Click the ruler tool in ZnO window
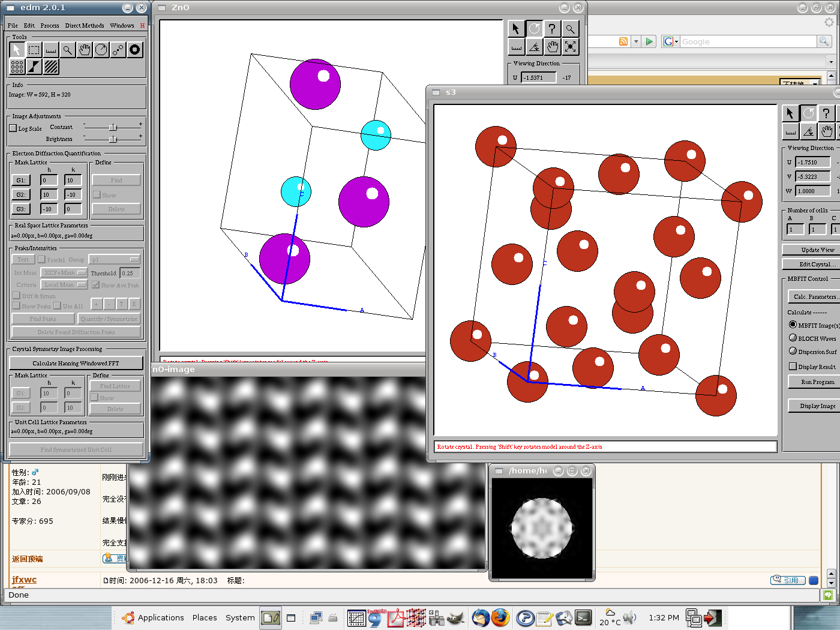Screen dimensions: 840x630 (516, 47)
